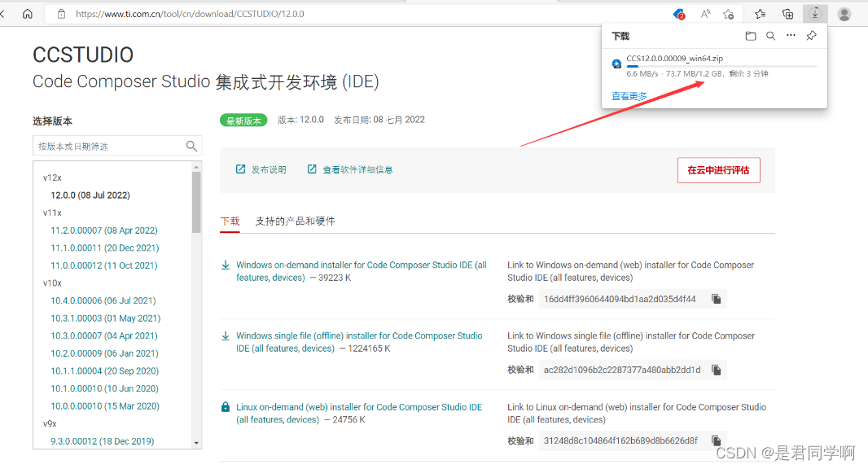This screenshot has height=469, width=868.
Task: Copy checksum 16dd4ff3960644094bd1aa2d035d4f44
Action: 716,299
